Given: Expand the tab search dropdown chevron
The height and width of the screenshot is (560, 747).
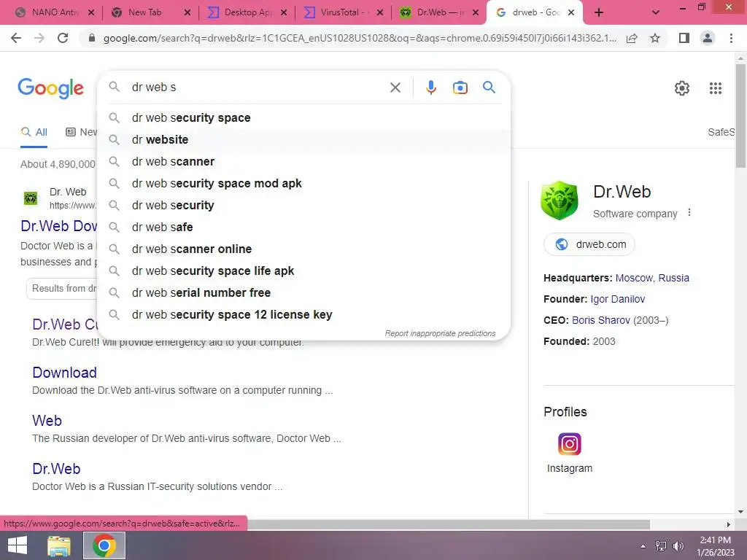Looking at the screenshot, I should tap(656, 13).
